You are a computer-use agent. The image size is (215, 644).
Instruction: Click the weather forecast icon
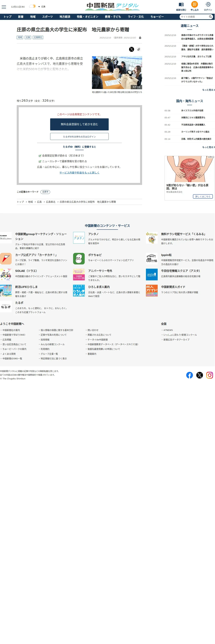(32, 6)
